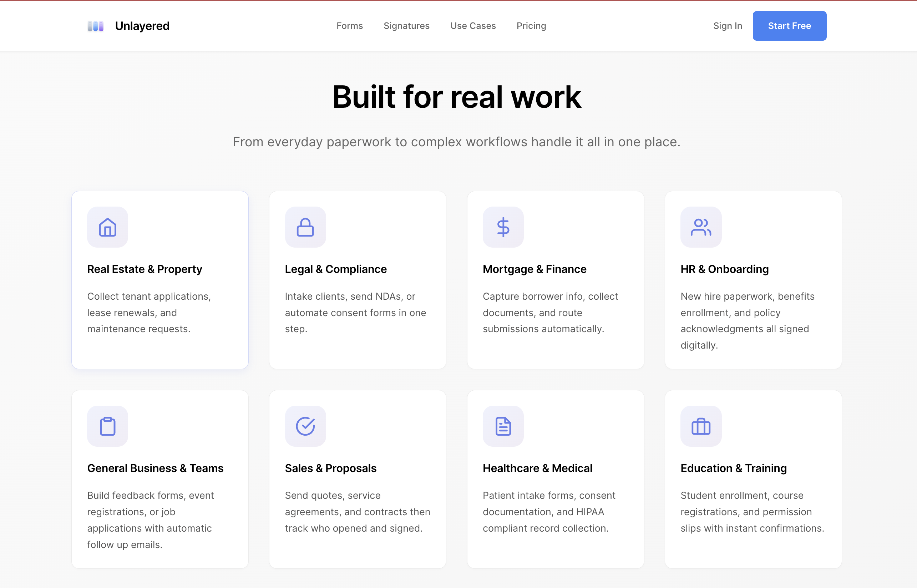Click the clipboard icon for General Business

(108, 426)
